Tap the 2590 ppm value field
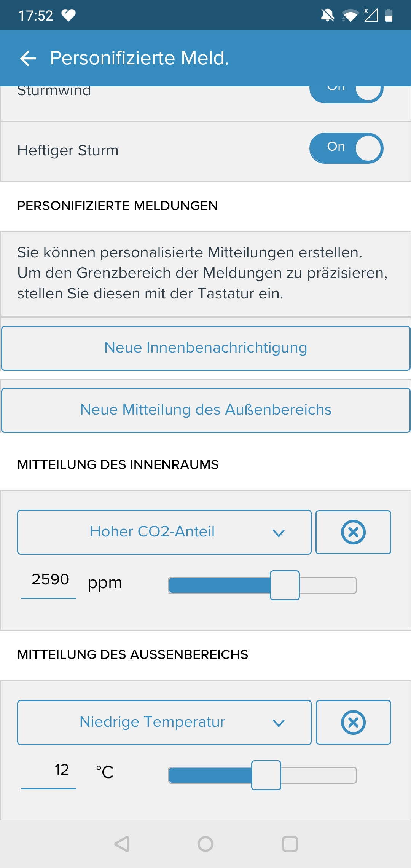The image size is (411, 868). (49, 580)
